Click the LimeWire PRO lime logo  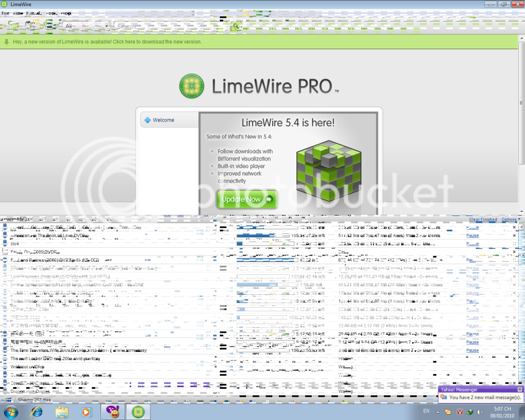[x=192, y=86]
